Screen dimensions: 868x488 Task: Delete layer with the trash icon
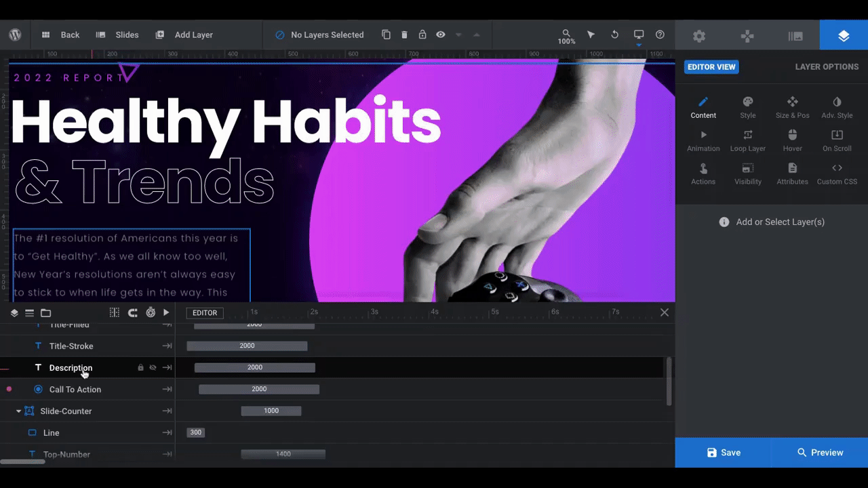click(x=404, y=35)
